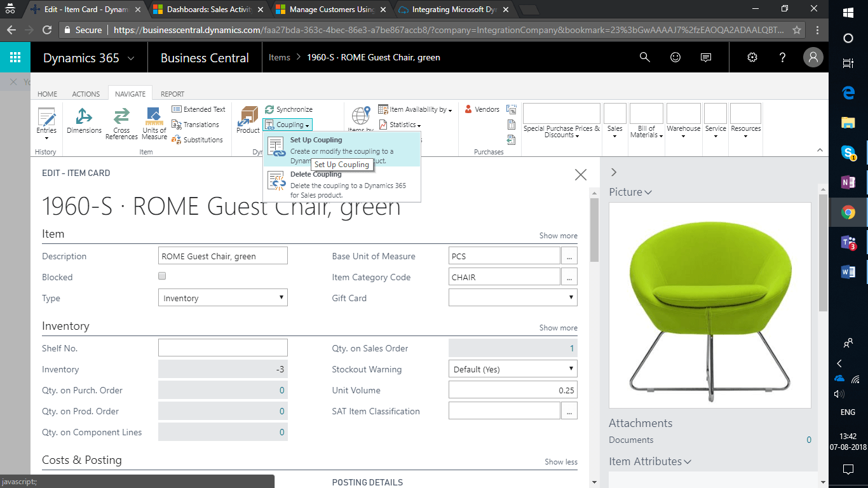
Task: Expand the Coupling dropdown button
Action: 288,125
